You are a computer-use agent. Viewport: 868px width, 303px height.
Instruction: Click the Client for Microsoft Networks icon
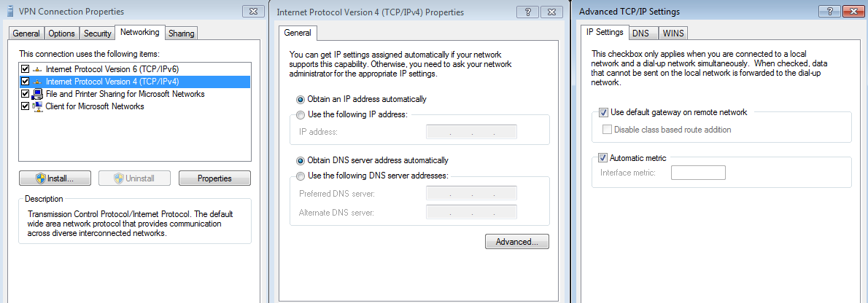coord(37,106)
